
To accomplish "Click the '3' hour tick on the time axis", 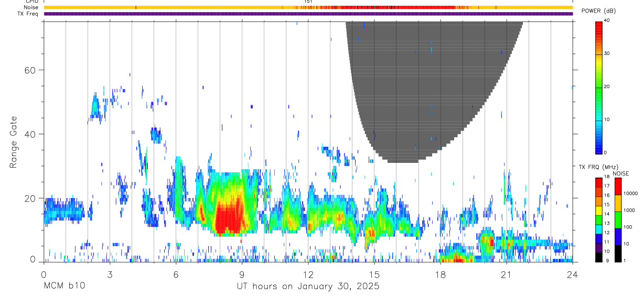I will tap(110, 274).
